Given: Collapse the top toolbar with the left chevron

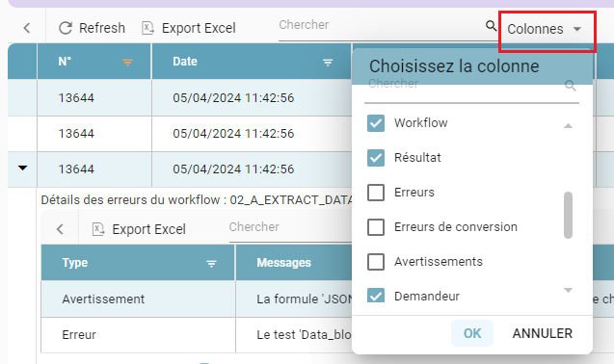Looking at the screenshot, I should [27, 28].
